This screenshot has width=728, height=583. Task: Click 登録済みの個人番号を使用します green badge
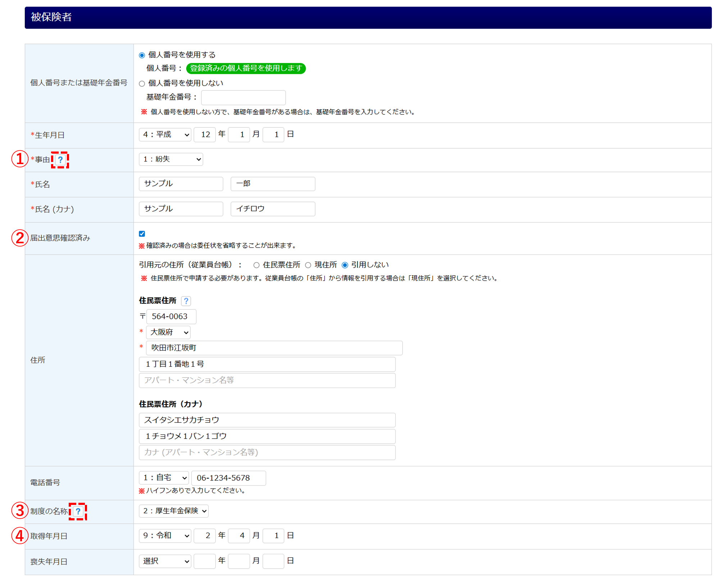click(246, 68)
